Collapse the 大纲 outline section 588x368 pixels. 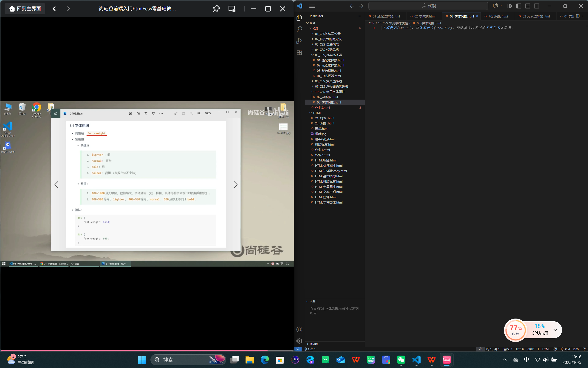(x=312, y=301)
